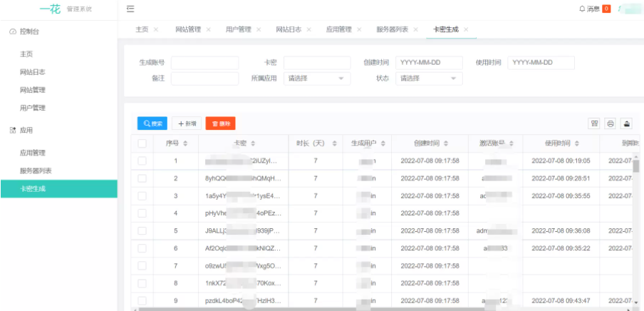The width and height of the screenshot is (644, 311).
Task: Sort the 时长（天）column
Action: [x=335, y=143]
